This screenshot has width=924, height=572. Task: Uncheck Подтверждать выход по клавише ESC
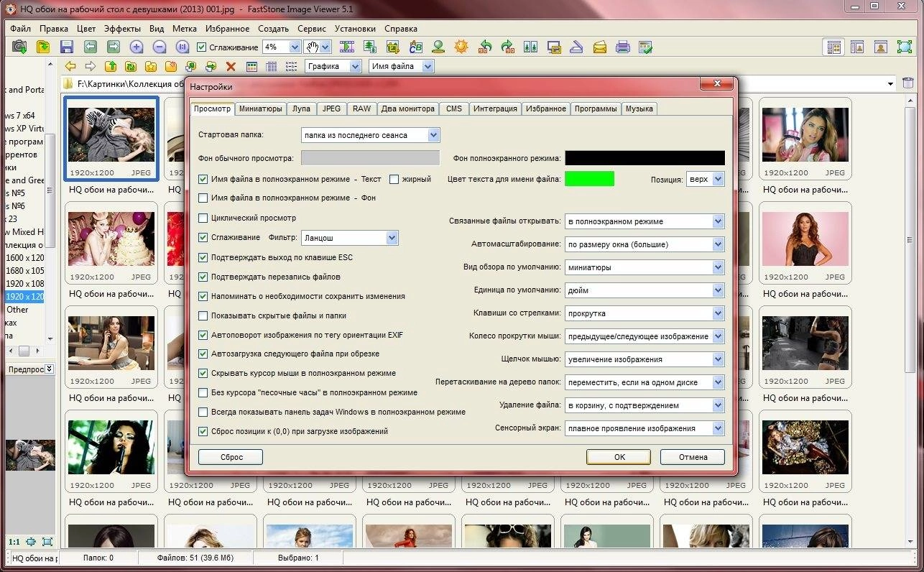(x=203, y=257)
